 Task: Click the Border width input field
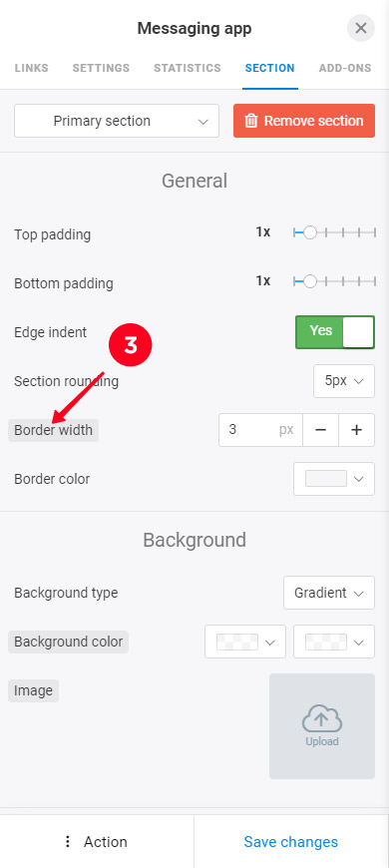coord(260,430)
